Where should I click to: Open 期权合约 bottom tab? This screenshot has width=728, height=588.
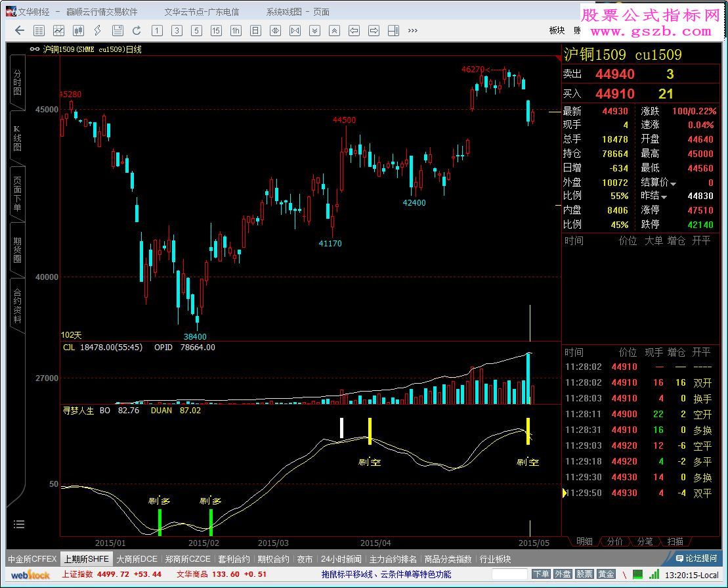(x=274, y=558)
